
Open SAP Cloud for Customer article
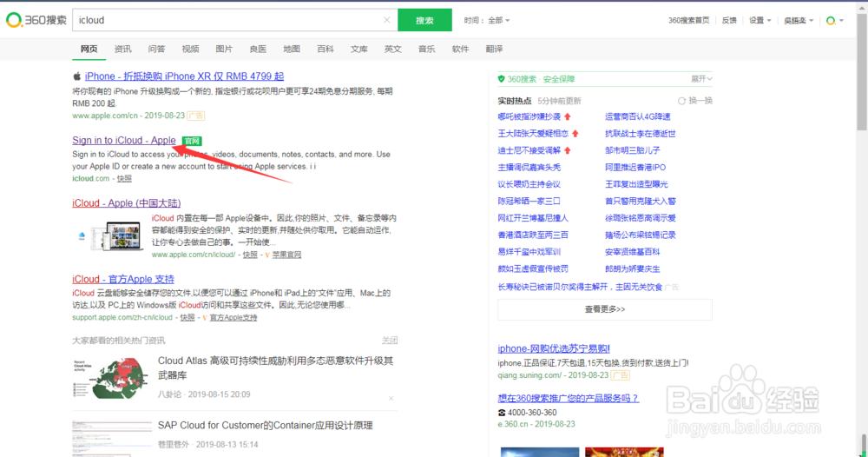coord(265,426)
